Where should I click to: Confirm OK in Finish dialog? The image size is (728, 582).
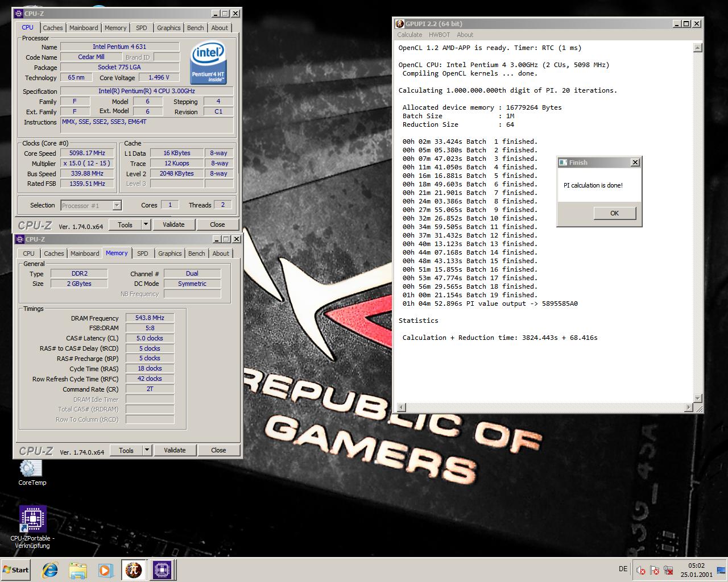(614, 213)
